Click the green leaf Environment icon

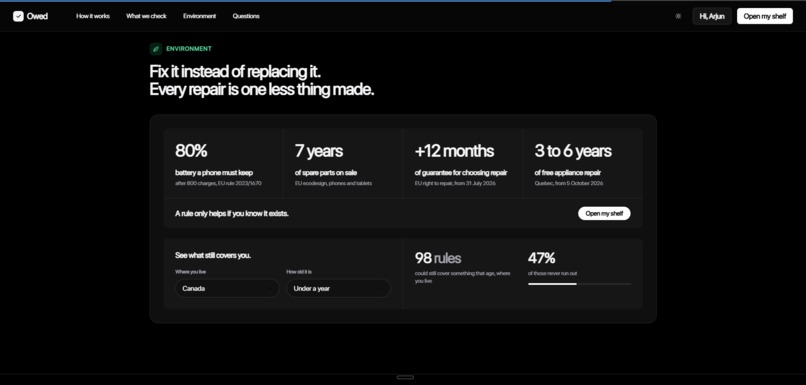pos(156,49)
